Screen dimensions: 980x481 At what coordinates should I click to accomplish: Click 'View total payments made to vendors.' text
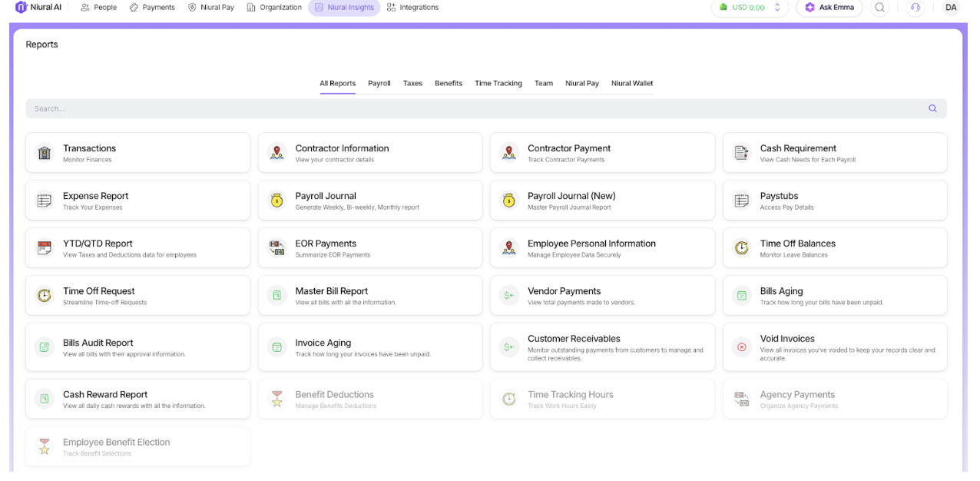point(581,303)
